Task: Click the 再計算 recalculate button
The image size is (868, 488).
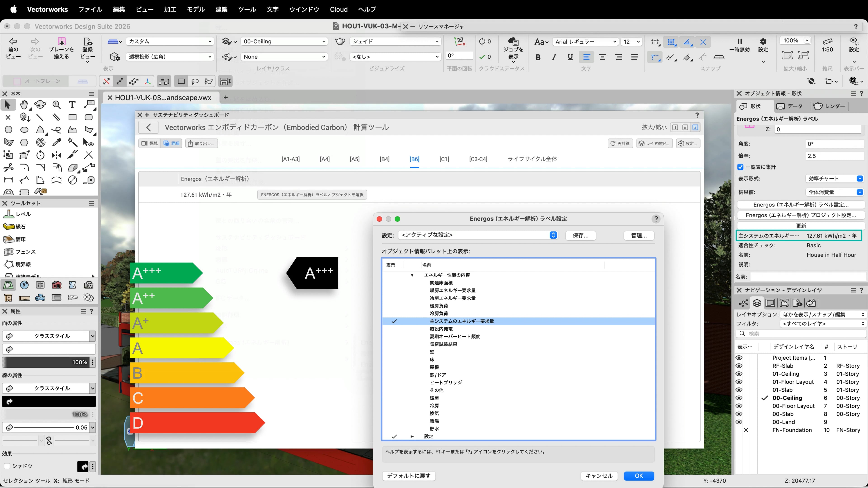Action: [620, 143]
